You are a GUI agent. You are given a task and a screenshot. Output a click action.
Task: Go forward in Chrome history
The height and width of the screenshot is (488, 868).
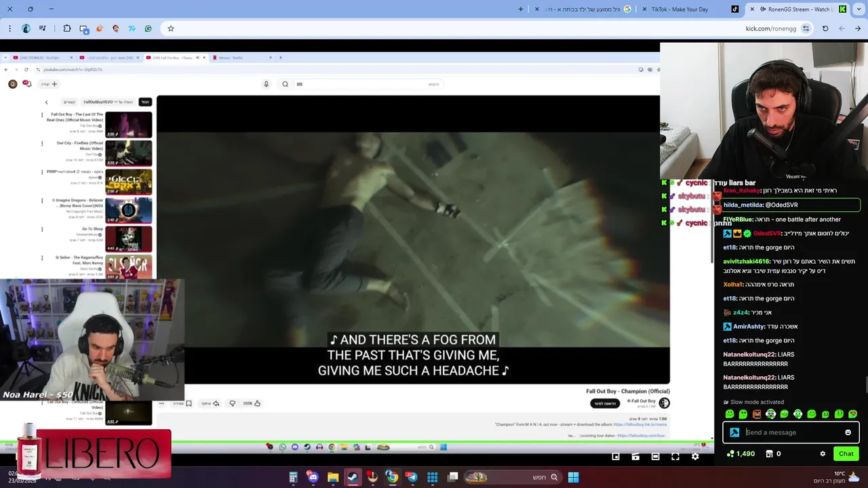click(842, 28)
